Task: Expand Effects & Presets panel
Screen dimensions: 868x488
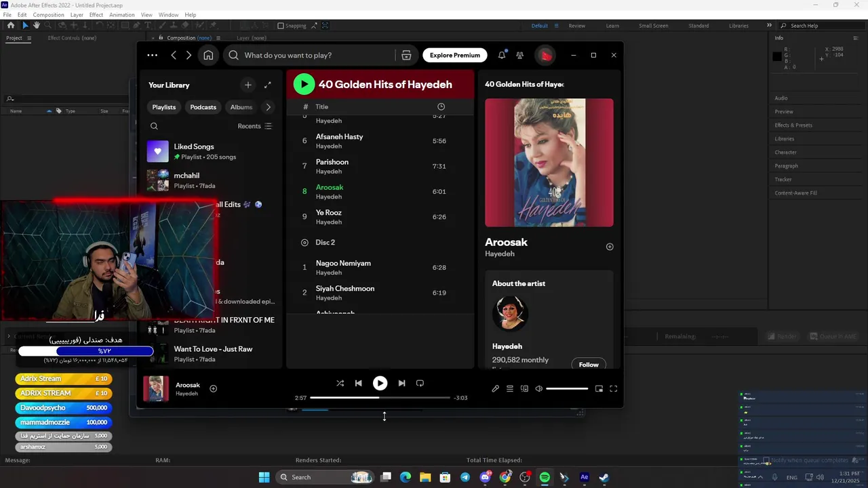Action: [793, 125]
